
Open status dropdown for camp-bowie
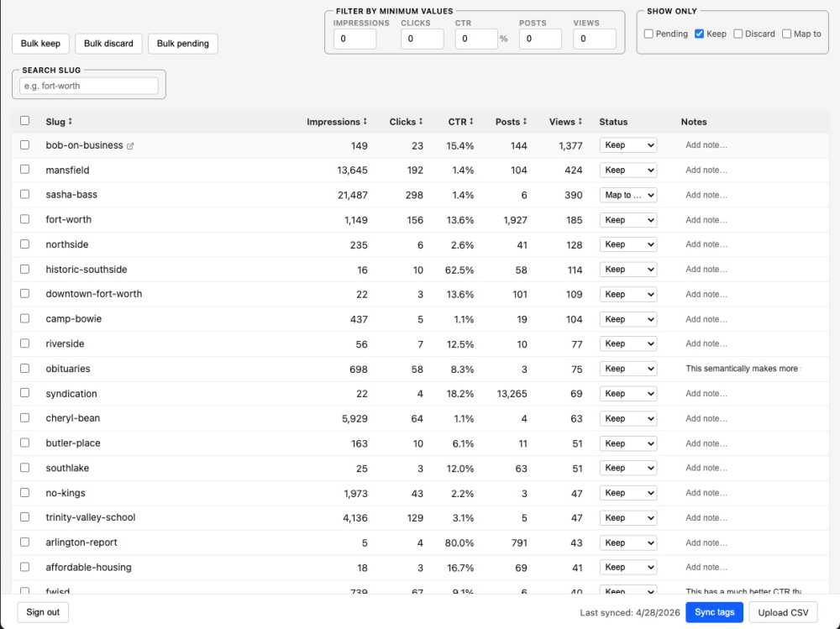627,319
